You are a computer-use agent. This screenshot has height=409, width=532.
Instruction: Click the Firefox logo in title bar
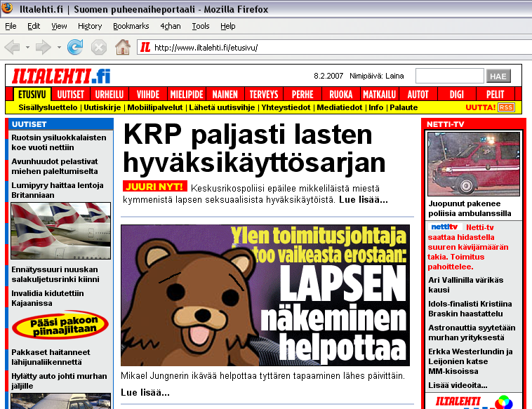click(x=7, y=8)
